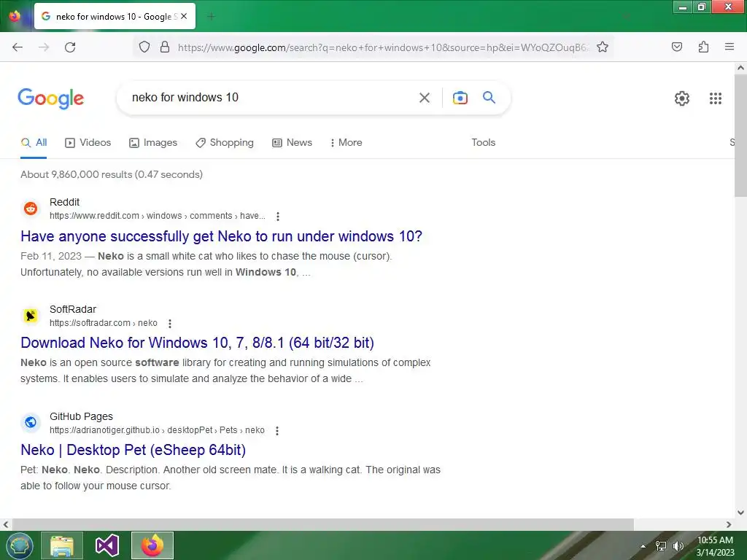
Task: Open Google quick settings gear
Action: tap(682, 98)
